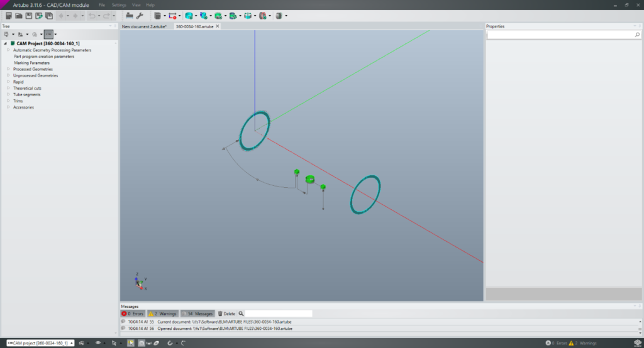Switch to New document 2.artube tab
644x348 pixels.
point(144,26)
